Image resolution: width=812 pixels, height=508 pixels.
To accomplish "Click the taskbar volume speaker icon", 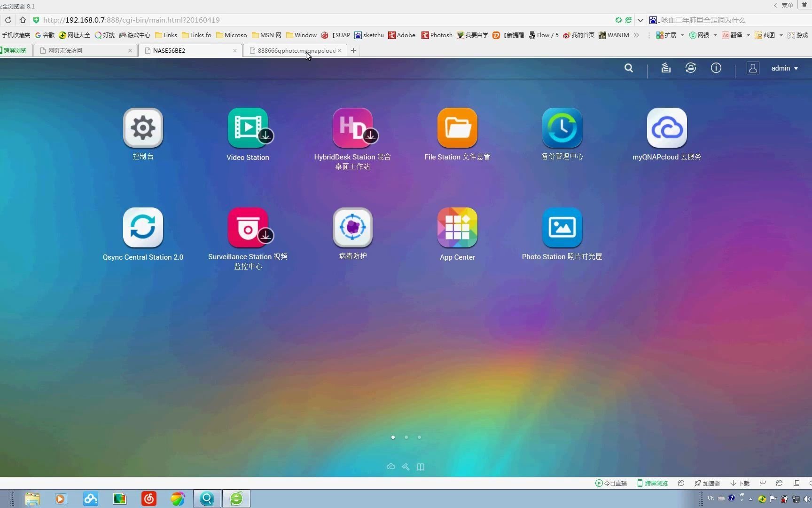I will (x=807, y=499).
